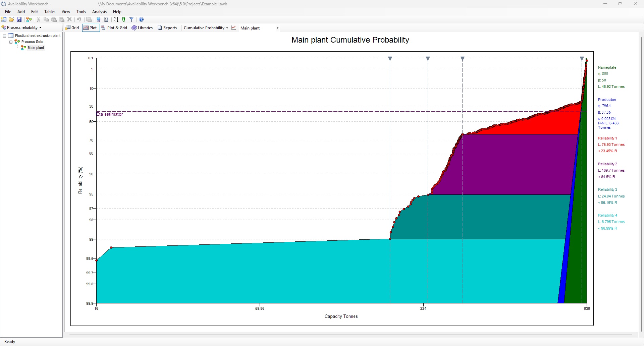Click the plot axis icon beside Cumulative Probability
The image size is (644, 346).
coord(233,28)
